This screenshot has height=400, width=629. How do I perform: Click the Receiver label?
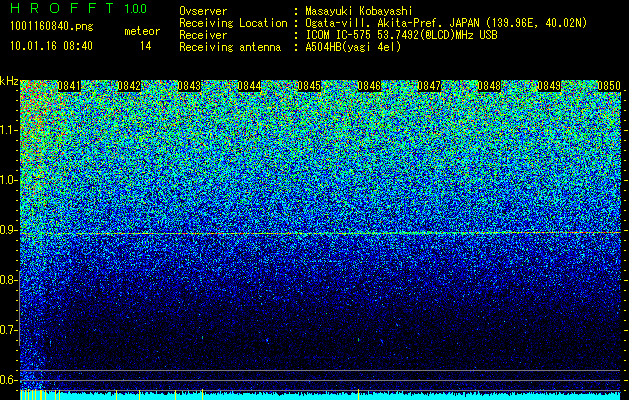[203, 35]
